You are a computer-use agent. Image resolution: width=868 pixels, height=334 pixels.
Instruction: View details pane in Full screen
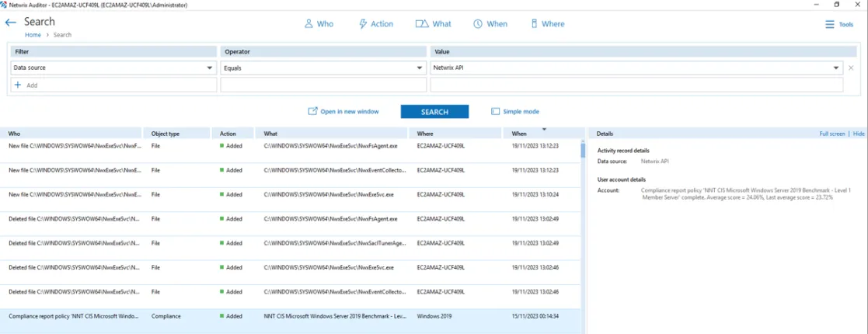click(x=832, y=134)
